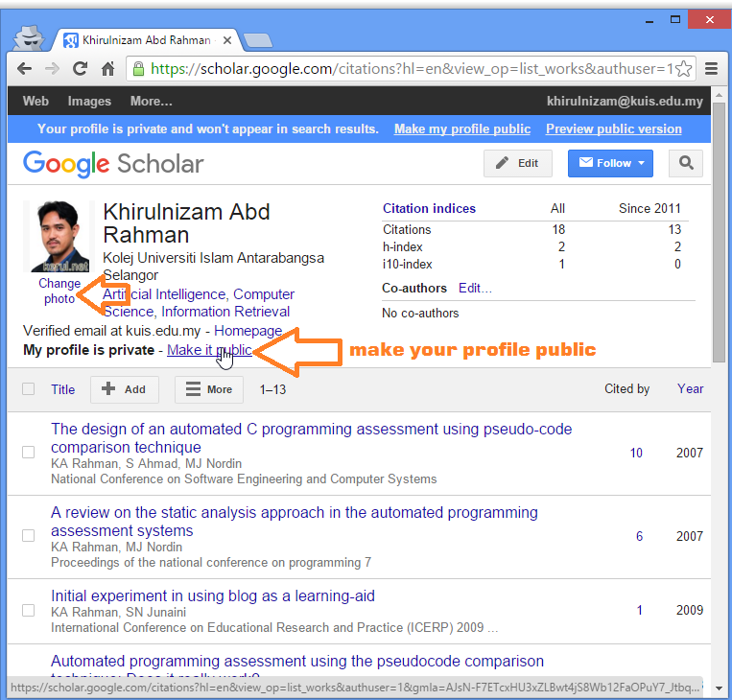Viewport: 732px width, 700px height.
Task: Go back with the browser back arrow
Action: point(24,69)
